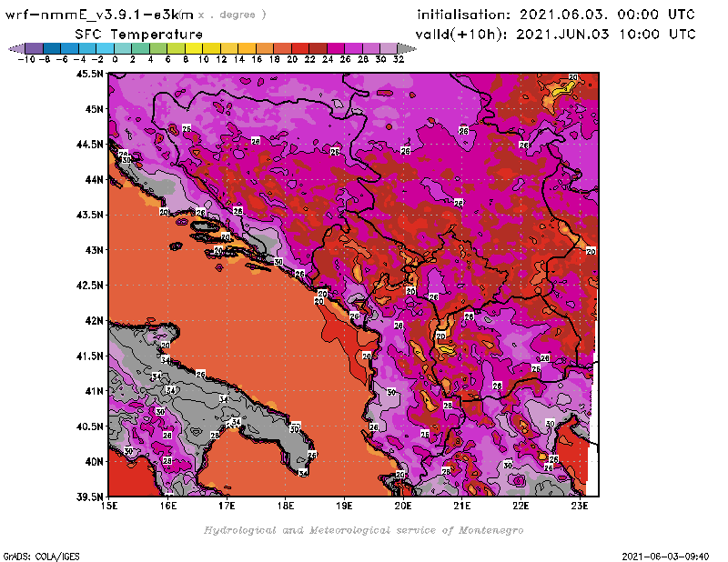
Task: Click the 15E longitude axis label
Action: click(110, 505)
